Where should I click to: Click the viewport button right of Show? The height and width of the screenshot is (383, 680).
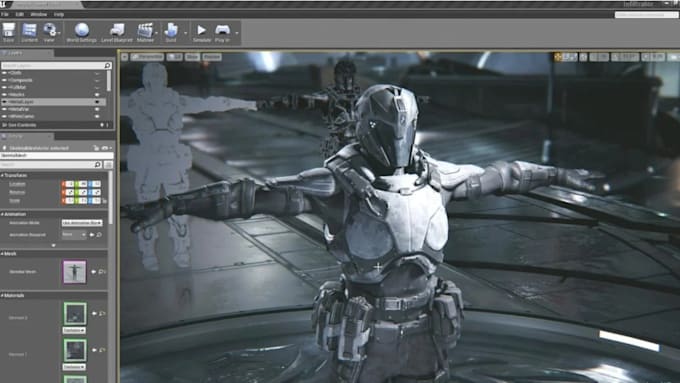212,57
